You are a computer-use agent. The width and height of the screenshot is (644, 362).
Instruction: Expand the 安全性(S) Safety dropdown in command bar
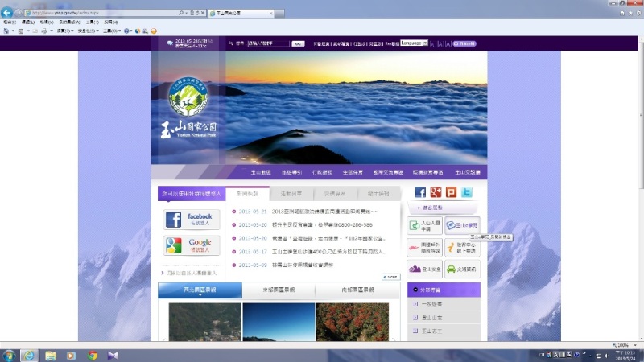(88, 31)
